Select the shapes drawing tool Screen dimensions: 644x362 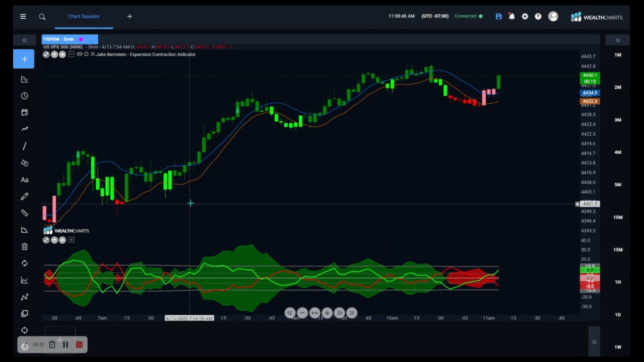pos(24,163)
